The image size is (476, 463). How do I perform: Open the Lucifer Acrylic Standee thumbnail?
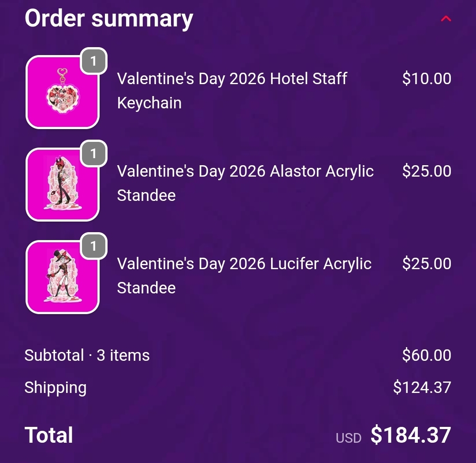coord(63,278)
